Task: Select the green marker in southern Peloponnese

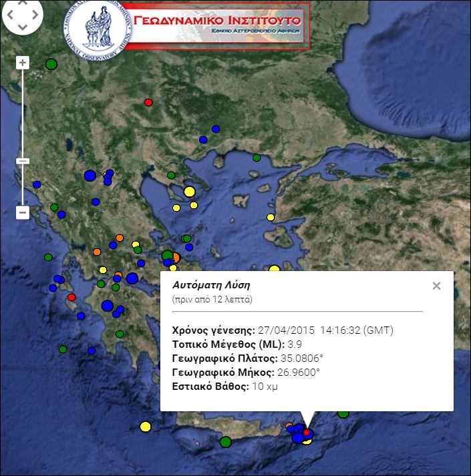Action: pos(120,334)
